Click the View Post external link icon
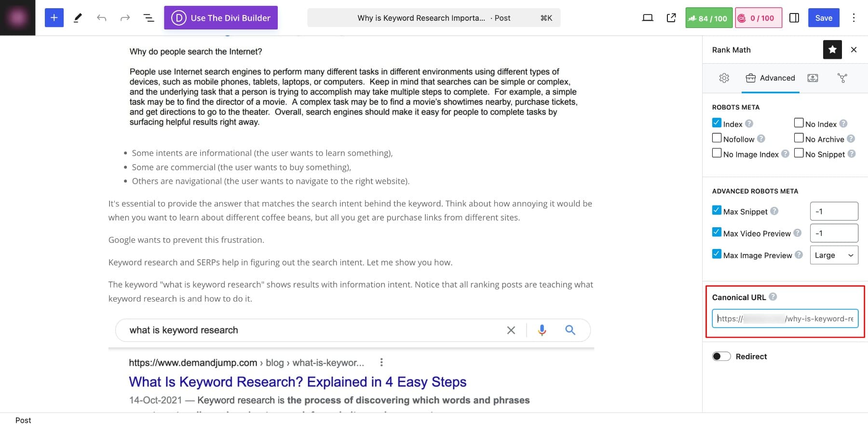The image size is (868, 427). 671,18
